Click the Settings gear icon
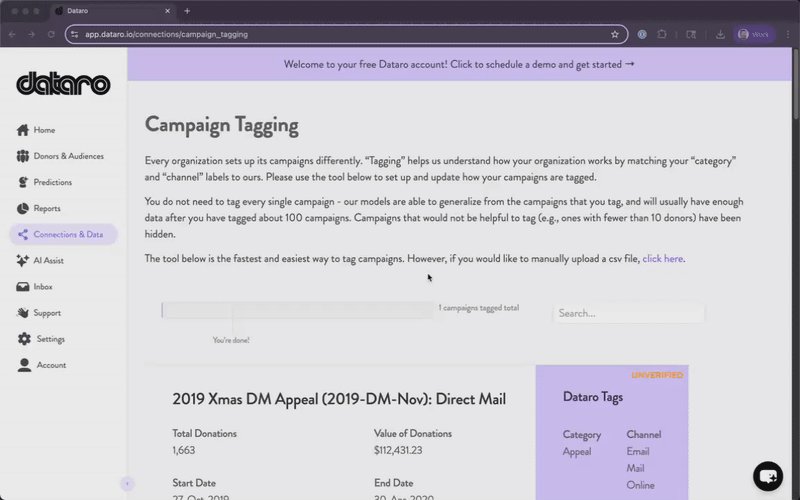This screenshot has width=800, height=500. pyautogui.click(x=24, y=339)
